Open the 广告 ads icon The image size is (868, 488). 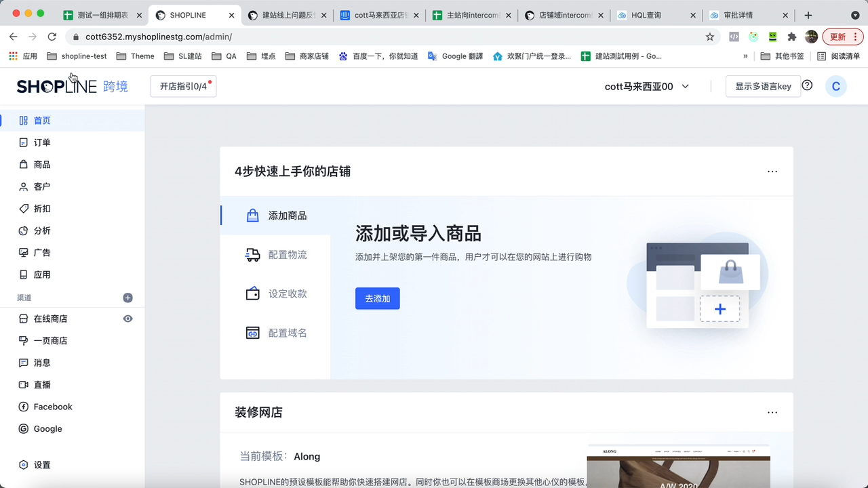coord(24,253)
